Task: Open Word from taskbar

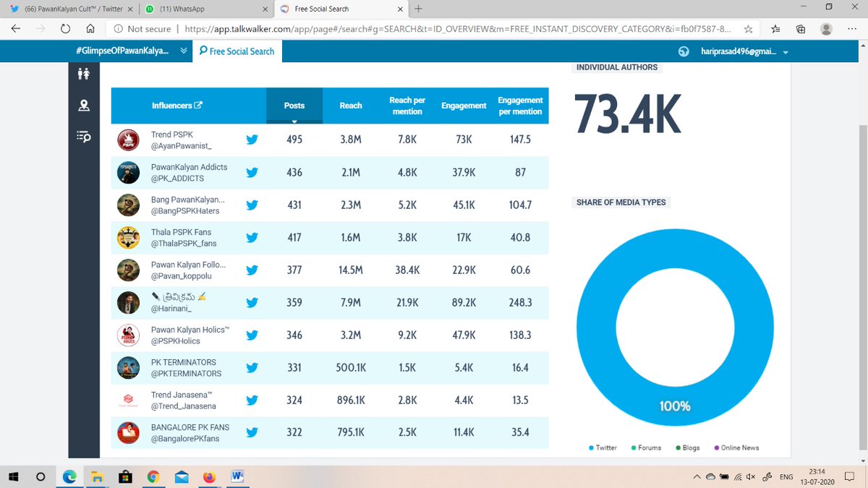Action: coord(237,477)
